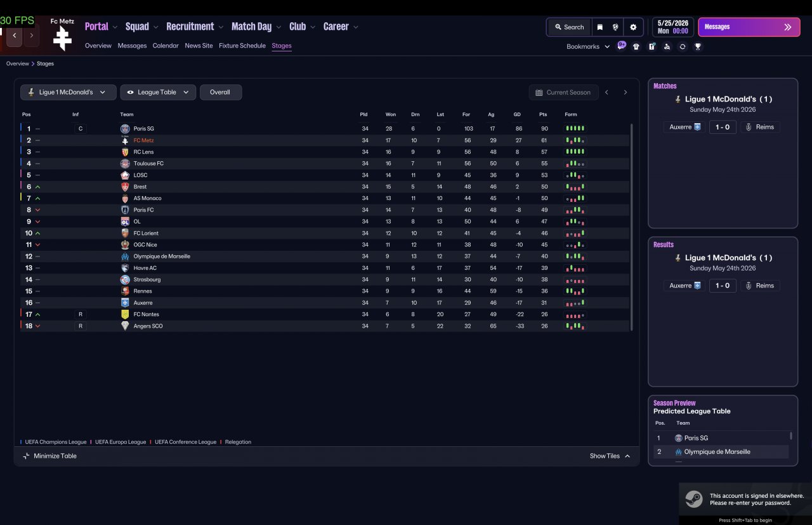
Task: Open the News Site sub-tab
Action: (199, 46)
